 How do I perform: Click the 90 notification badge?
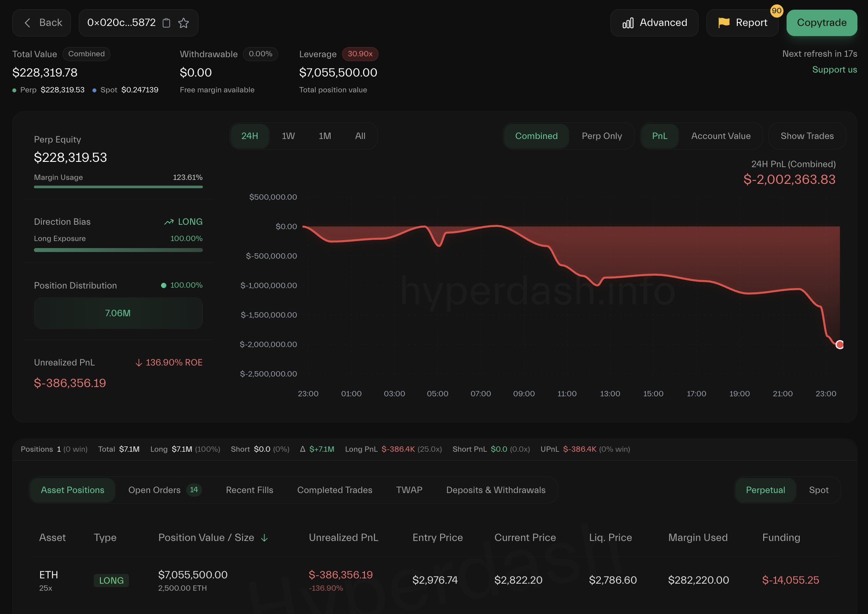[x=776, y=11]
